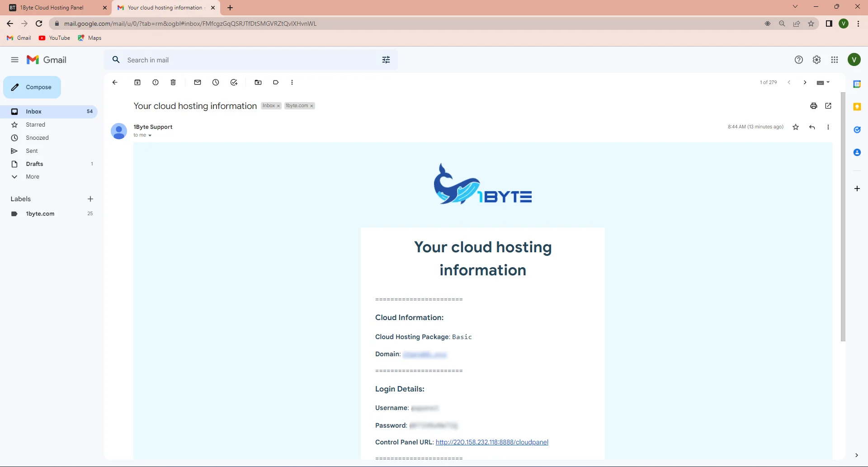Remove the Inbox label chip
This screenshot has height=467, width=868.
coord(278,105)
